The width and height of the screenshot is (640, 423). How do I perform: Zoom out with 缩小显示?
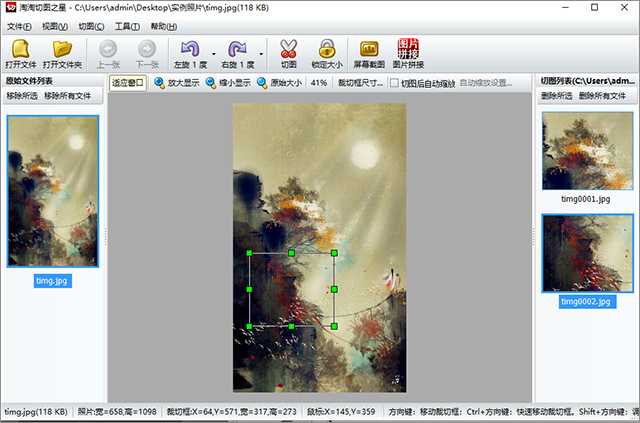pyautogui.click(x=228, y=83)
